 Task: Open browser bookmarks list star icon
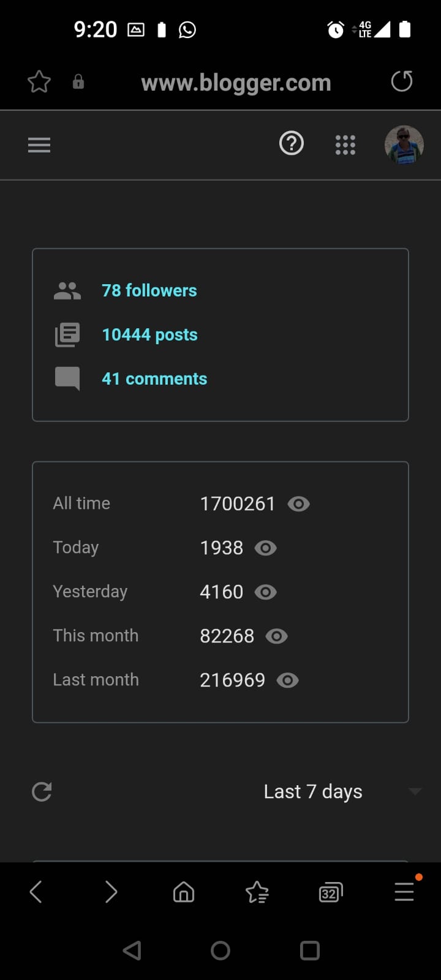coord(257,892)
